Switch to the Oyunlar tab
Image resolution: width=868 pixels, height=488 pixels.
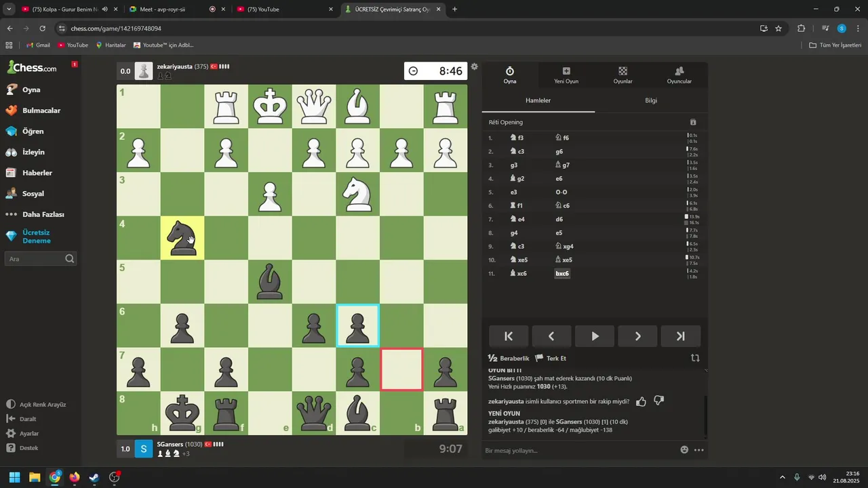[x=623, y=75]
